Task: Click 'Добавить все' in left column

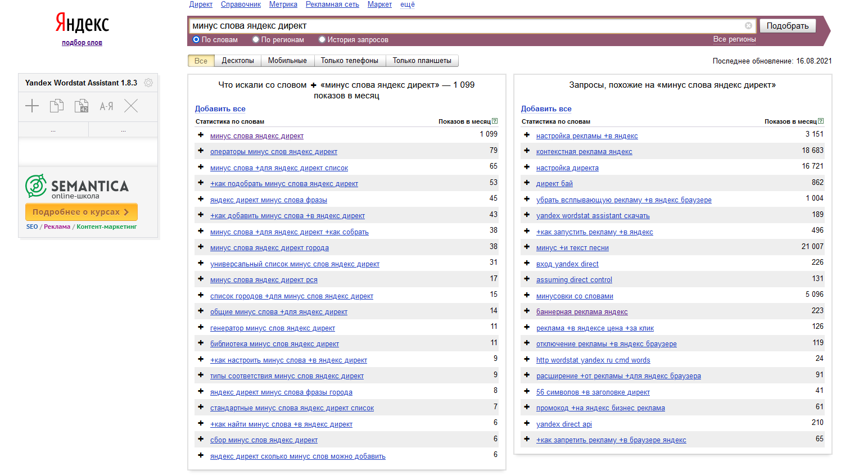Action: 220,109
